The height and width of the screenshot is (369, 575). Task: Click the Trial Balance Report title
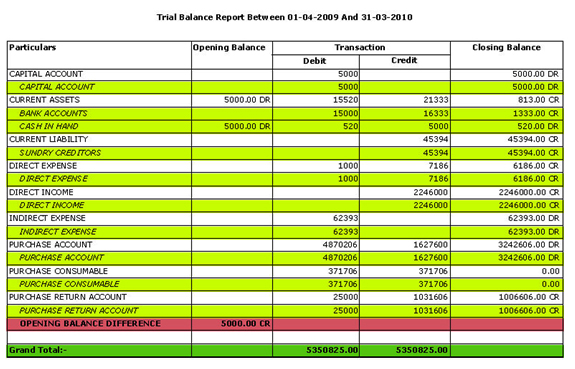click(x=285, y=17)
